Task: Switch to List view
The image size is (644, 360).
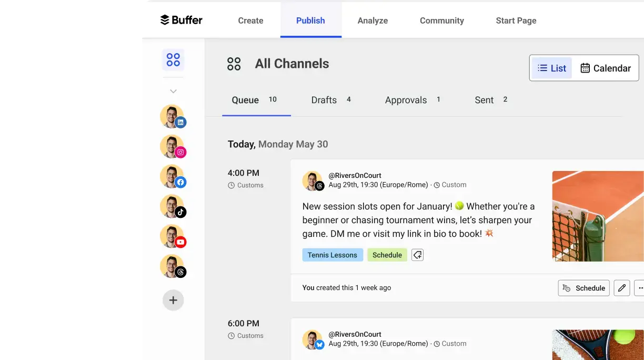Action: point(551,67)
